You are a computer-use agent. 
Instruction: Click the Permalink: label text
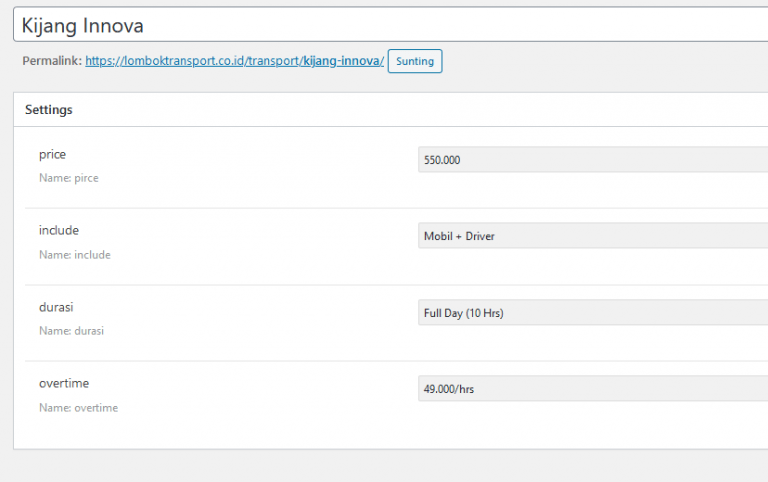coord(52,61)
